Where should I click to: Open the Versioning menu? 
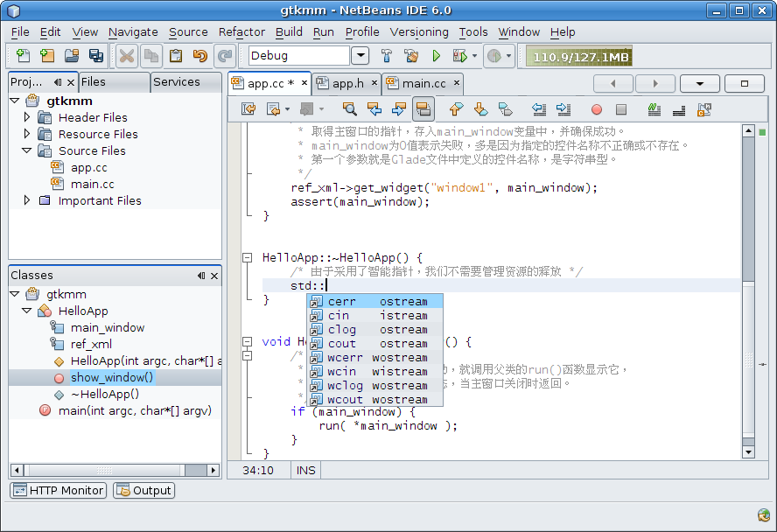[419, 31]
